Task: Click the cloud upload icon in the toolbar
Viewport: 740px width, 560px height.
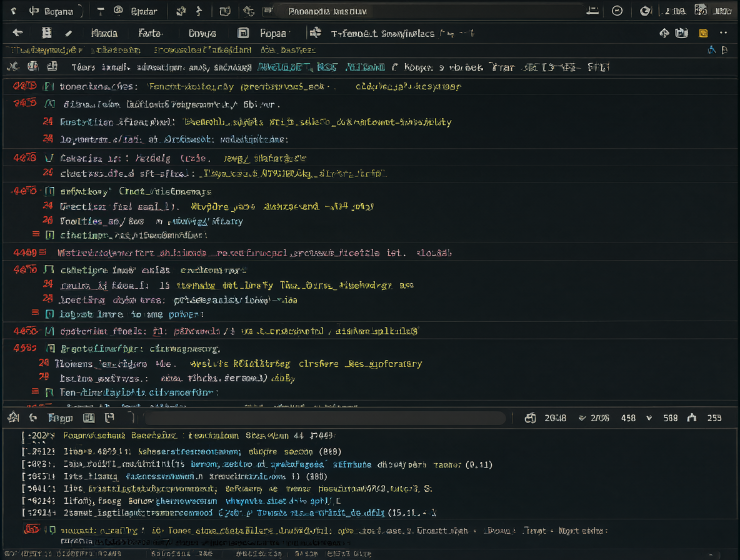Action: (664, 32)
